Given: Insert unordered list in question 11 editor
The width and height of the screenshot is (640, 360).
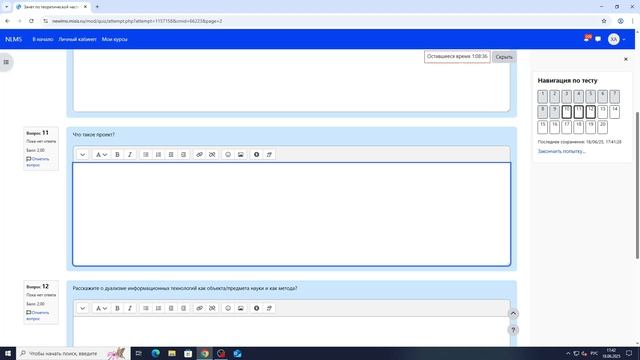Looking at the screenshot, I should click(x=146, y=155).
